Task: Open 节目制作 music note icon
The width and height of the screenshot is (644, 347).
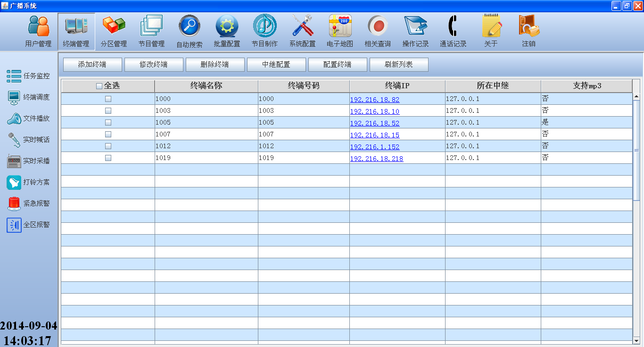Action: [x=264, y=26]
